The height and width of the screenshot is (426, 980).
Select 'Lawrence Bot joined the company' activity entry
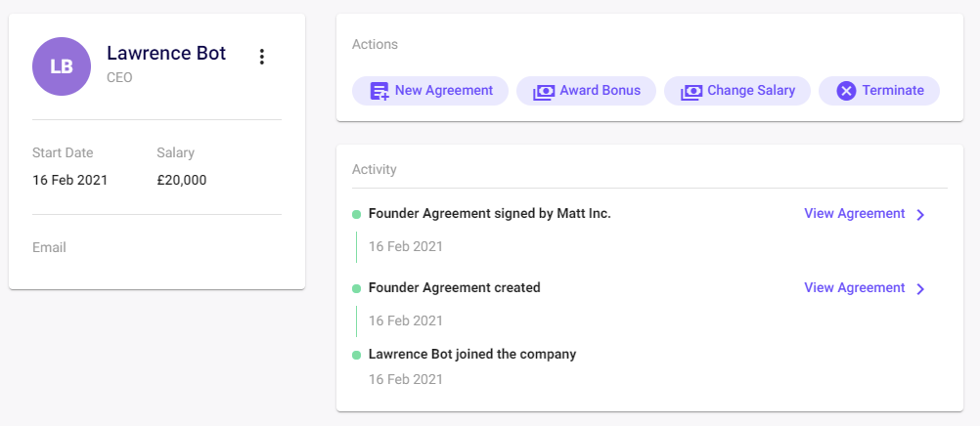click(x=471, y=354)
